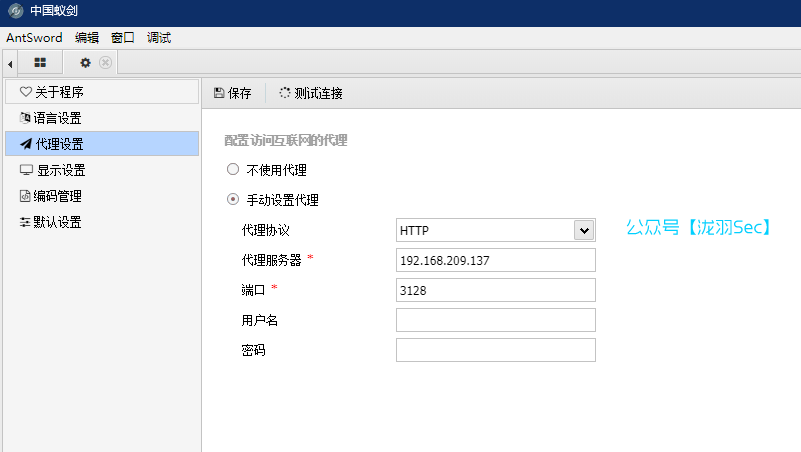Open the 调试 menu
This screenshot has width=801, height=452.
coord(159,38)
